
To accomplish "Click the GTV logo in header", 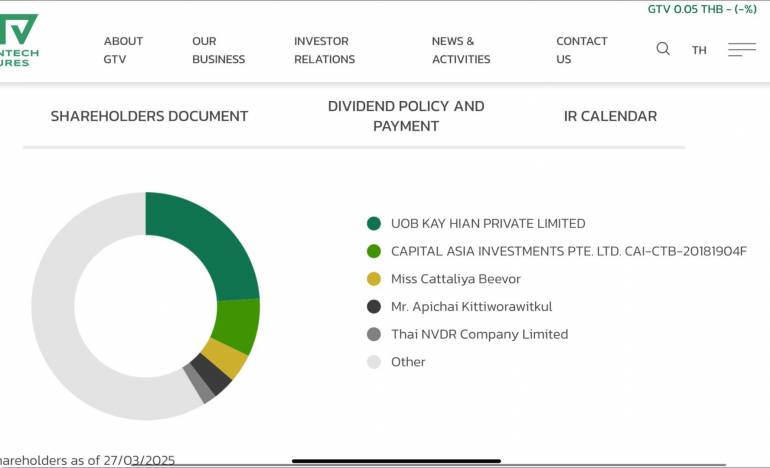I will pos(18,40).
